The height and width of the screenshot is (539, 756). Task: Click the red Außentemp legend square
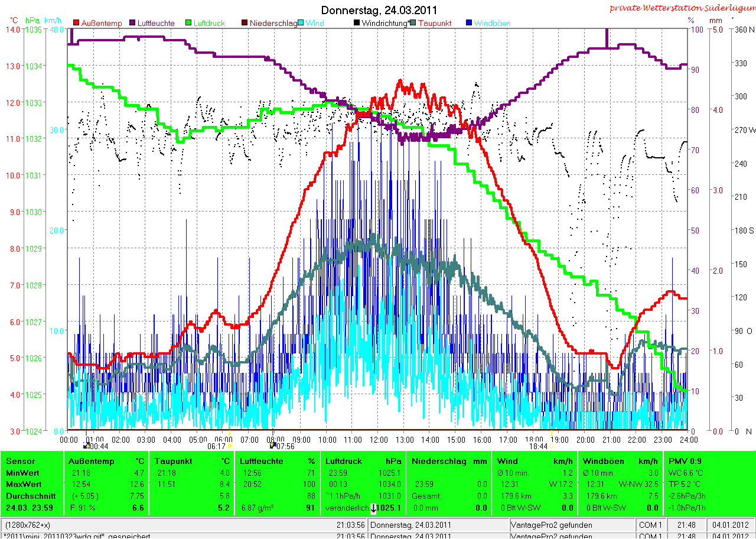click(x=76, y=23)
